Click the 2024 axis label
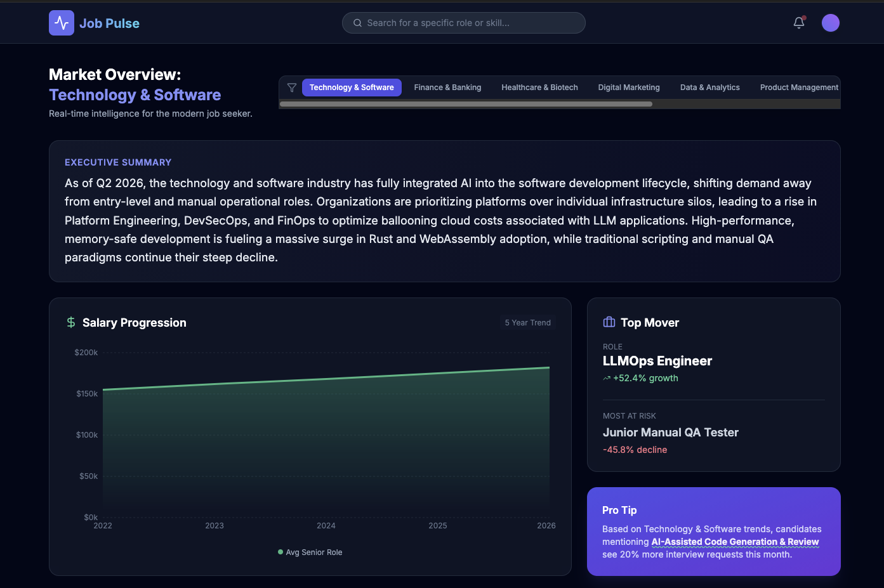Viewport: 884px width, 588px height. (326, 526)
